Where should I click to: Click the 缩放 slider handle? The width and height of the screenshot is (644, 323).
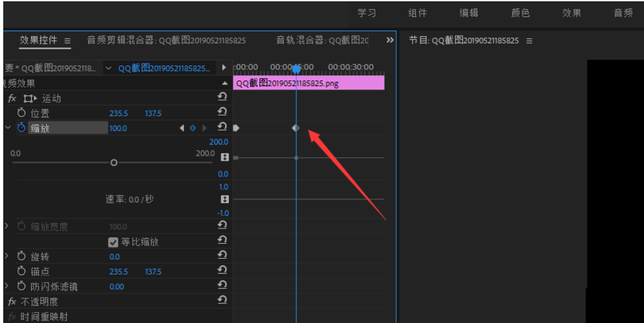click(113, 163)
